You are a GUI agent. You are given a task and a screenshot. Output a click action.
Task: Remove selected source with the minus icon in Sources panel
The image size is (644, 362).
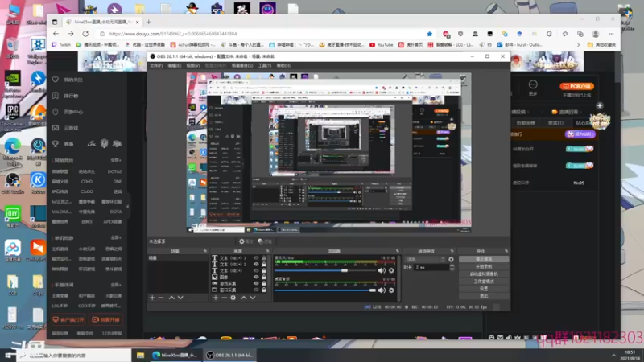(224, 298)
